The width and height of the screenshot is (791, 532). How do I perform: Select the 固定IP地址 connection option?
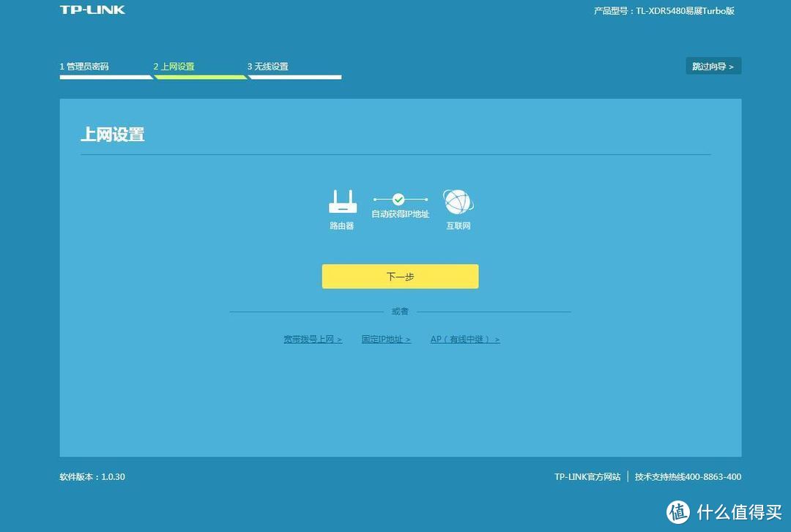pos(387,339)
